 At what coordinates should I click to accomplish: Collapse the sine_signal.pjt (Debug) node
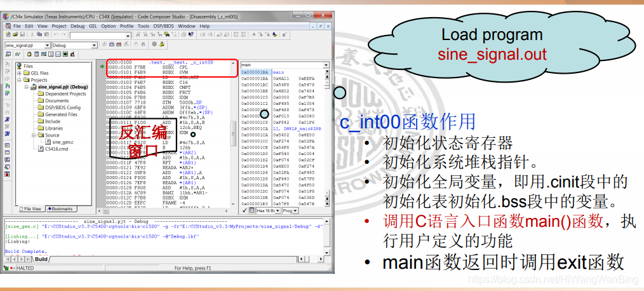point(27,87)
